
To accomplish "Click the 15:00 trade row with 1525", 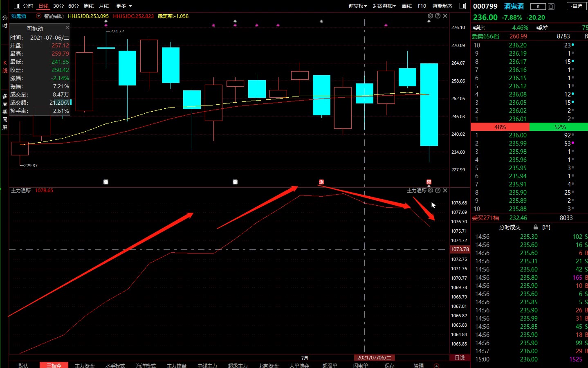I will (x=530, y=359).
